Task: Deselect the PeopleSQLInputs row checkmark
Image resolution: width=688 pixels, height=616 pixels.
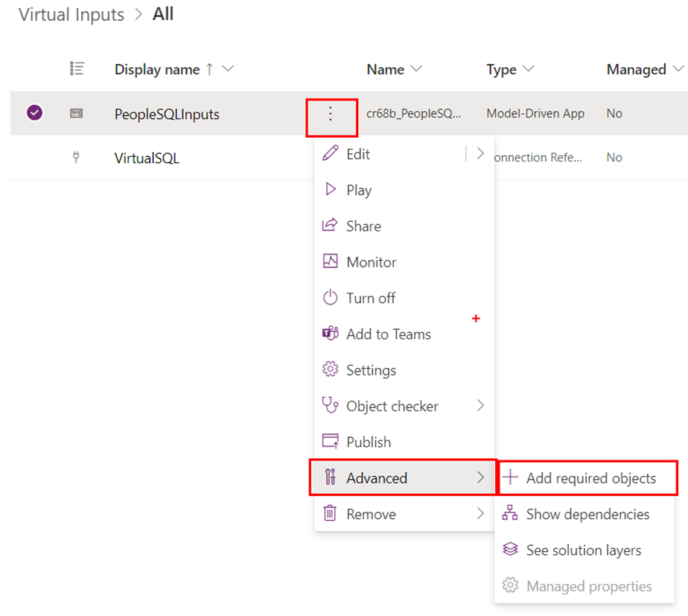Action: (34, 113)
